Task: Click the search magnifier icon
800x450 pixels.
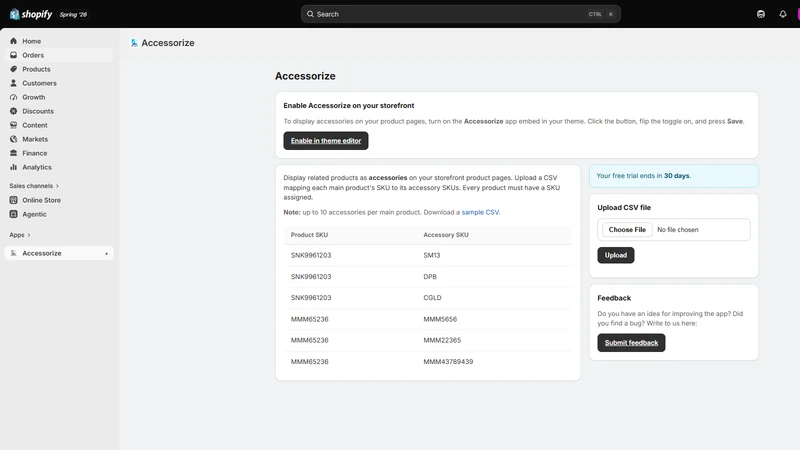Action: pyautogui.click(x=310, y=14)
